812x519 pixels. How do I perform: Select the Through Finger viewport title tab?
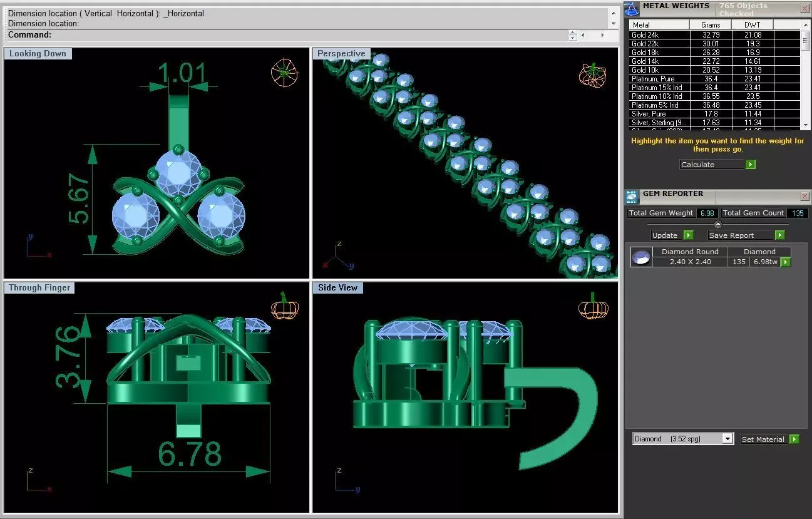pyautogui.click(x=39, y=288)
